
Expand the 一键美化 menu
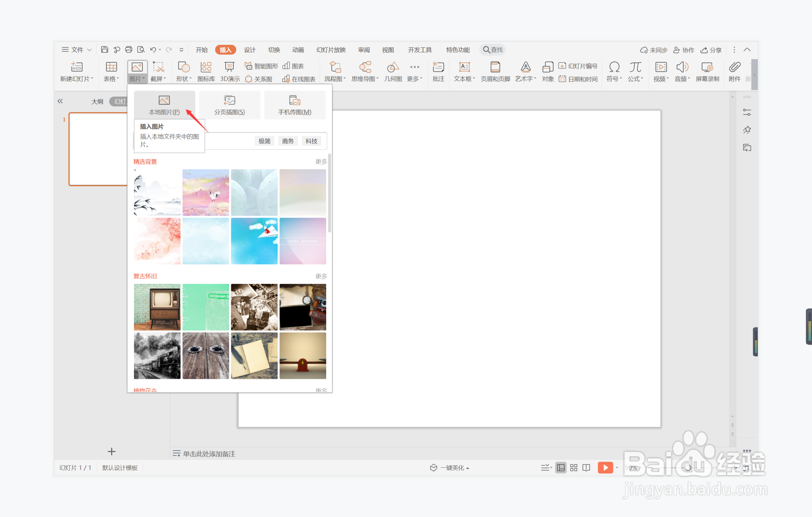450,468
